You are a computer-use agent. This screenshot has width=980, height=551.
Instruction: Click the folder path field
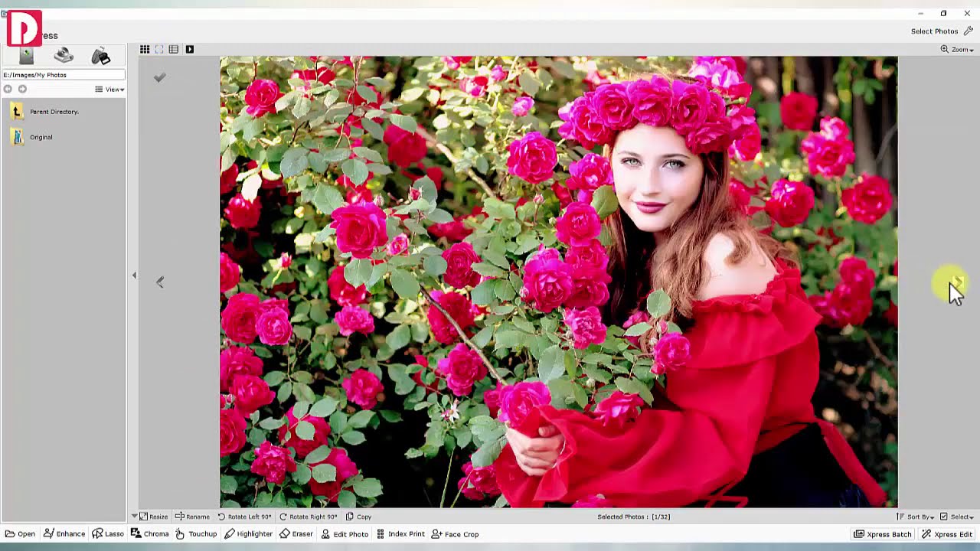(64, 75)
